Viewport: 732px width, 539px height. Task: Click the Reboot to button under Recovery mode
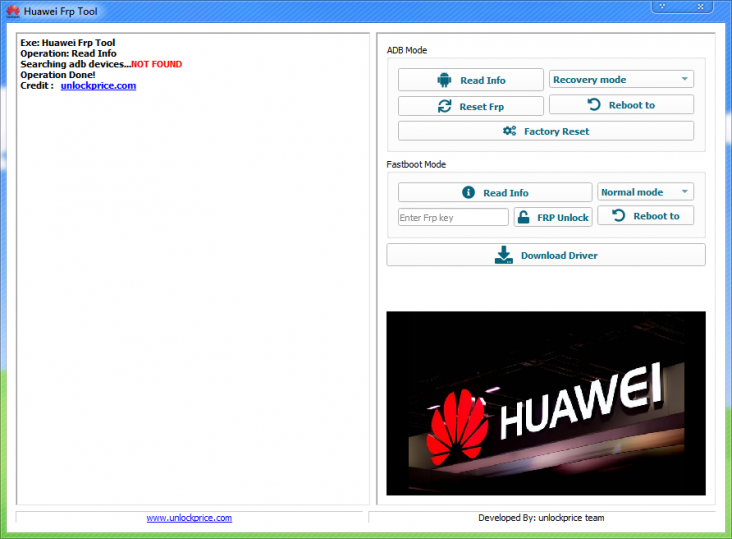(x=621, y=105)
